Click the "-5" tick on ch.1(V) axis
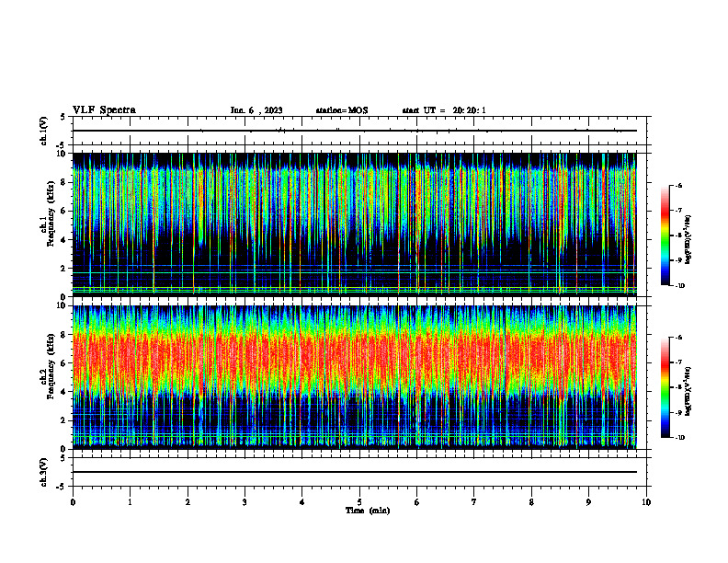728x563 pixels. point(62,145)
